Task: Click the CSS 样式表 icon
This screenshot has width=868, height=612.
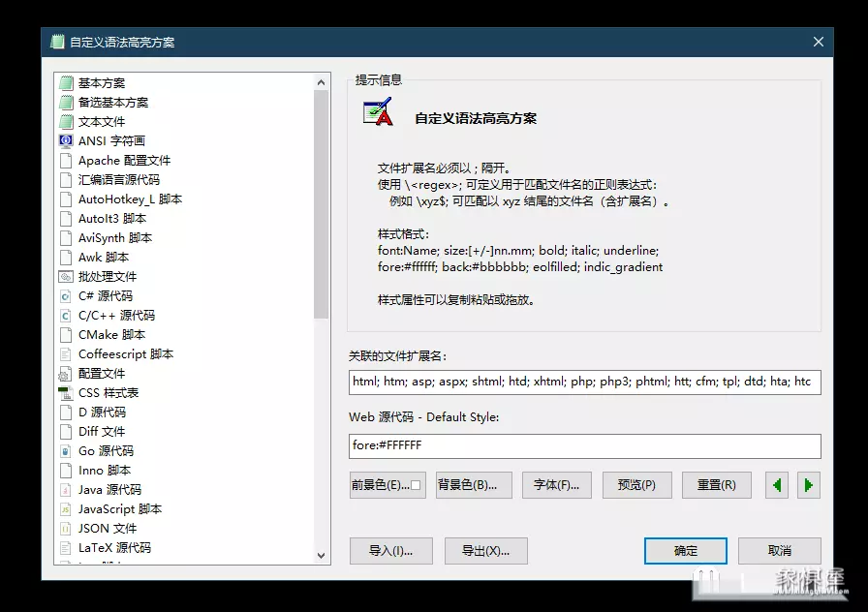Action: [x=66, y=393]
